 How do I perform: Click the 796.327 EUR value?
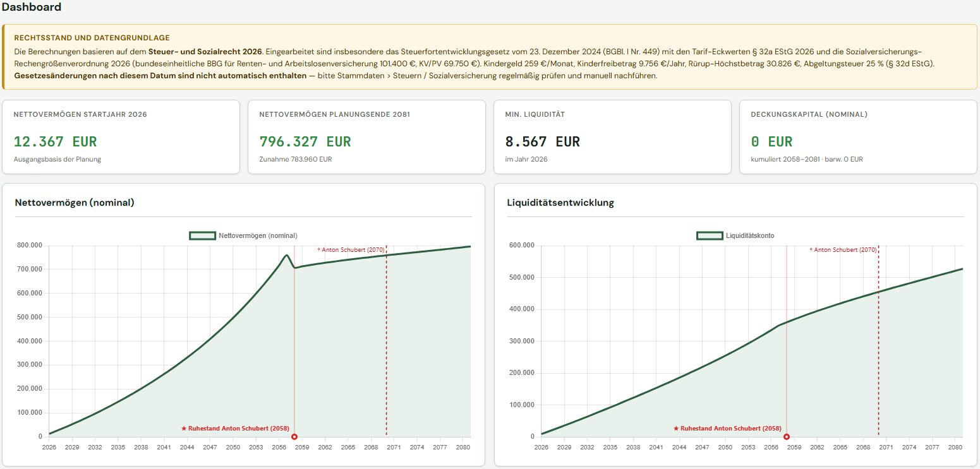pyautogui.click(x=305, y=141)
